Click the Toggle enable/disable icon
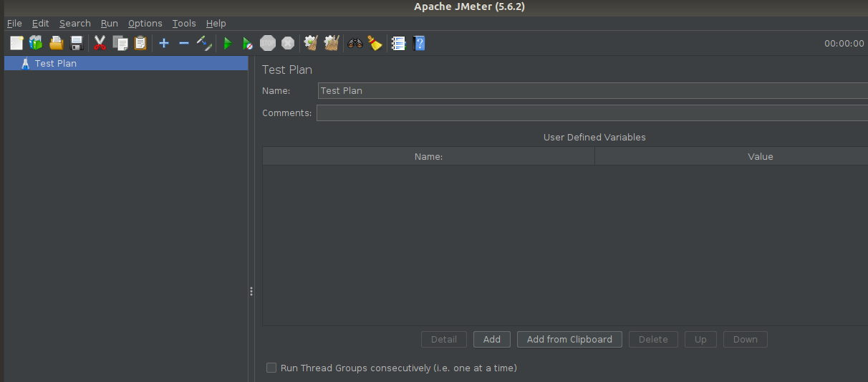This screenshot has height=382, width=868. pos(204,44)
